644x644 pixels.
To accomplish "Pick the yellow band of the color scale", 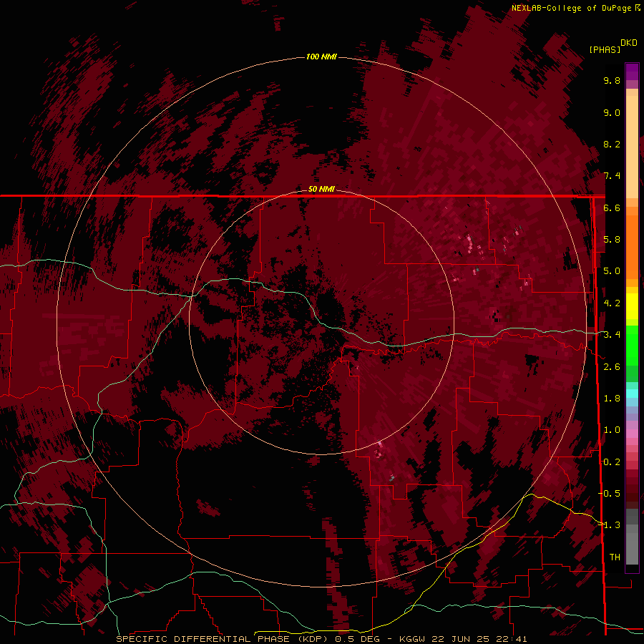I will pyautogui.click(x=632, y=306).
